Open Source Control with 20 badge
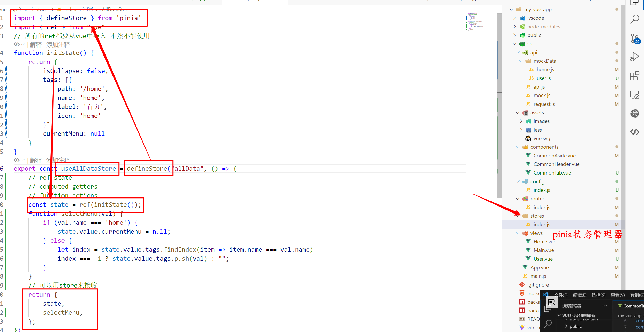 tap(634, 38)
